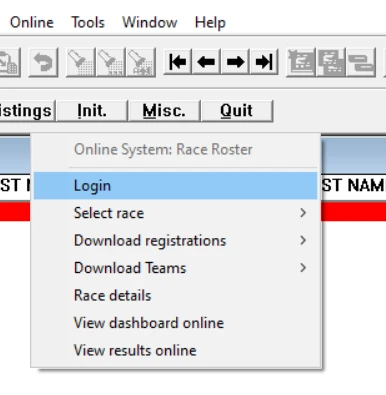
Task: Open the Select race submenu
Action: (175, 213)
